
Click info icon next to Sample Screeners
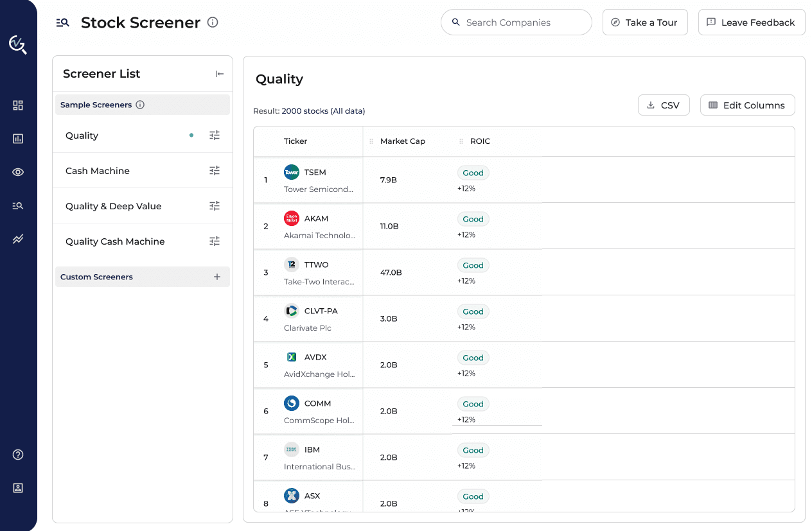(x=140, y=105)
